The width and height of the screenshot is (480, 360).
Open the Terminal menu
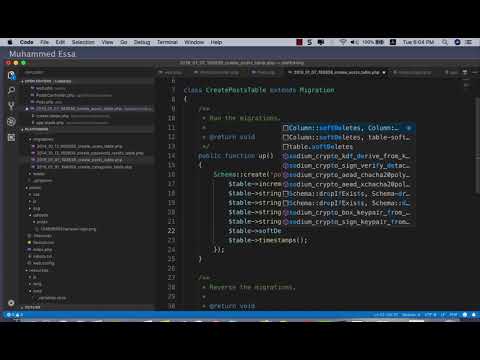[x=167, y=42]
